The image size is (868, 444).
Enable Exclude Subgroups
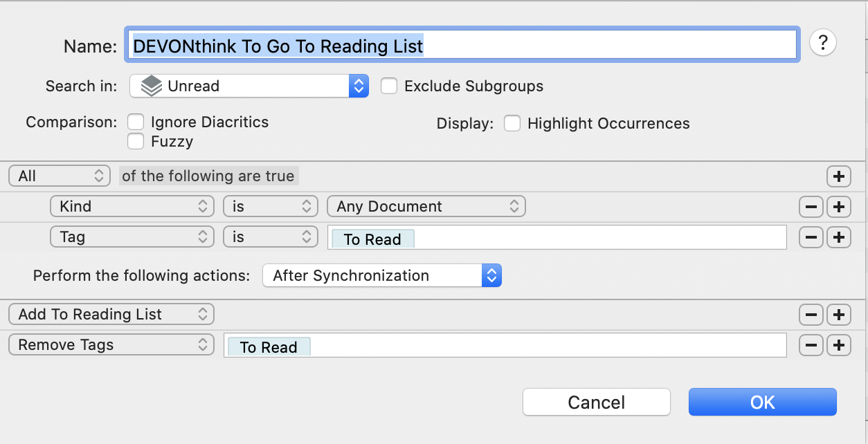click(388, 86)
